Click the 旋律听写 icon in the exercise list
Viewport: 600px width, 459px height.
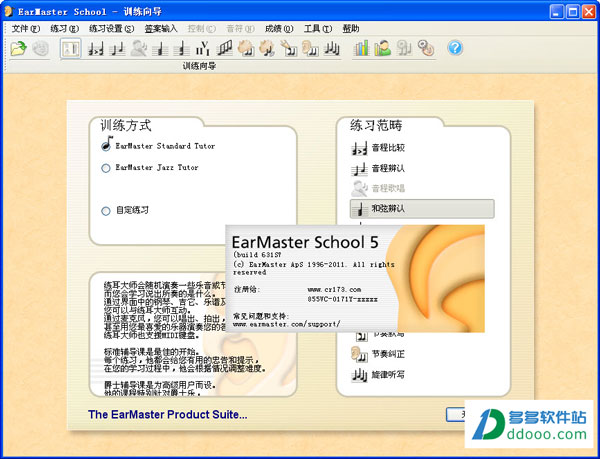[359, 375]
